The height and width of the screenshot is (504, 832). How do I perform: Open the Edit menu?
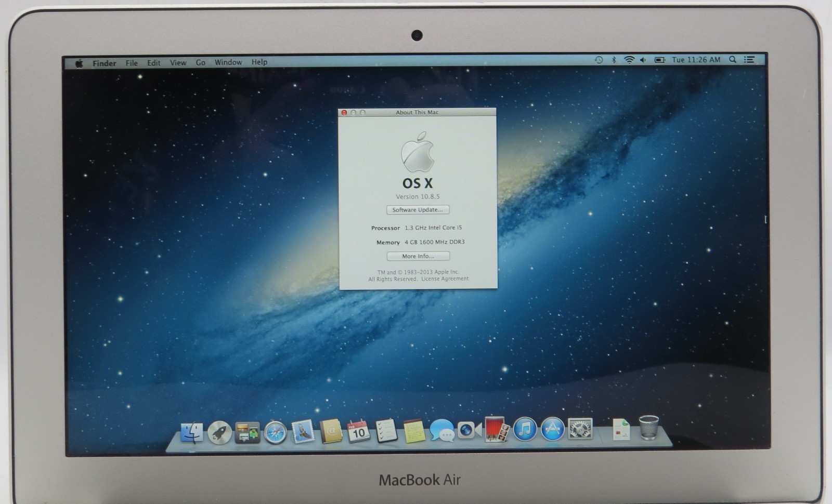click(153, 63)
